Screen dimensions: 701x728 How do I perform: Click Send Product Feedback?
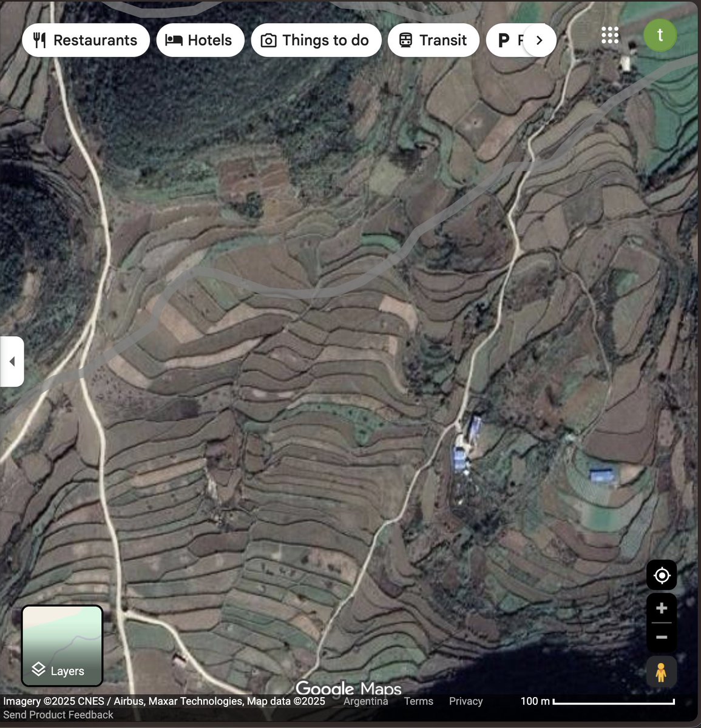[58, 715]
